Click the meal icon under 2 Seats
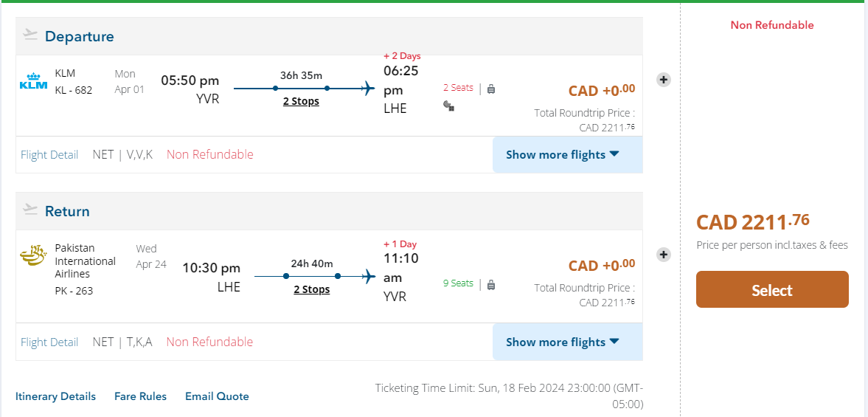 [448, 106]
